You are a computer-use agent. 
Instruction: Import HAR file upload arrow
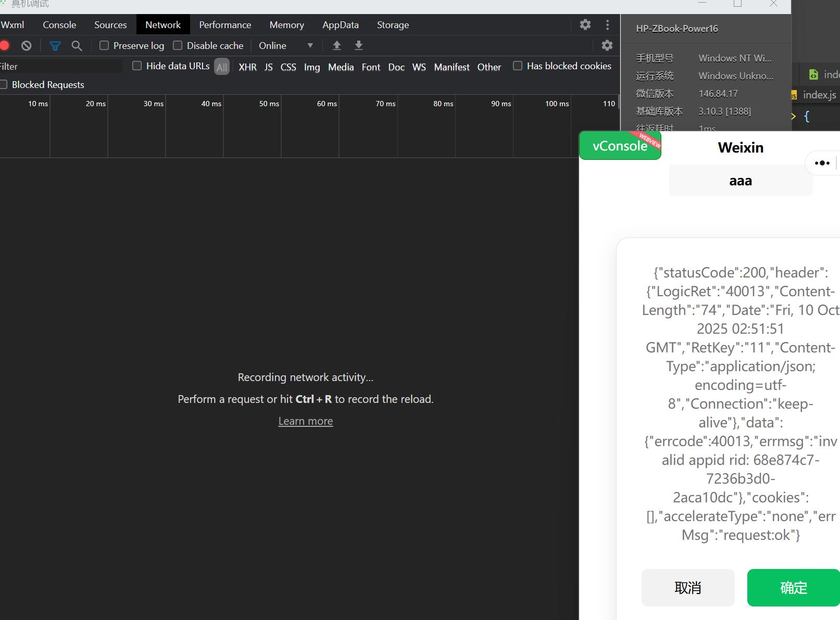point(337,45)
